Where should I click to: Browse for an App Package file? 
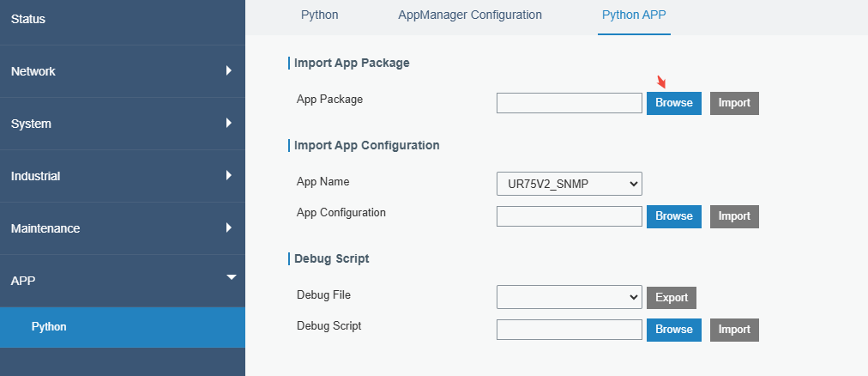pyautogui.click(x=673, y=103)
